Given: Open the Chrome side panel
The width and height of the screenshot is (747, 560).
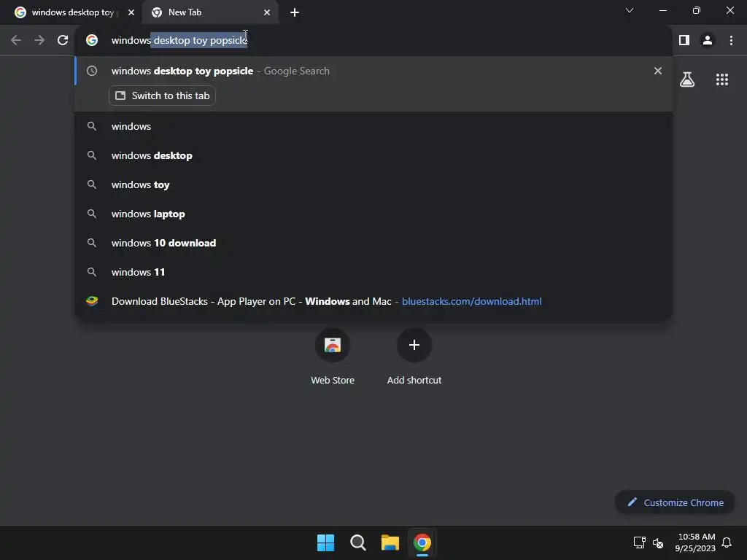Looking at the screenshot, I should (x=684, y=41).
